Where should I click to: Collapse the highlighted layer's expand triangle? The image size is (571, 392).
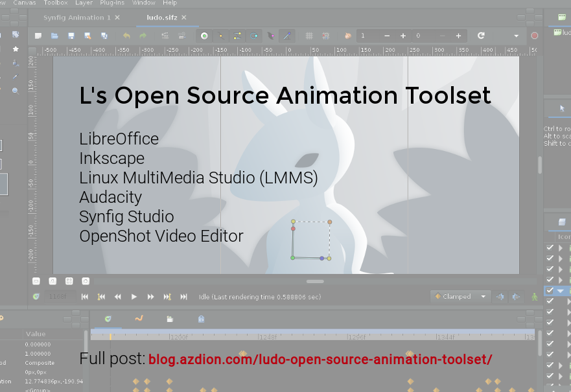click(561, 291)
